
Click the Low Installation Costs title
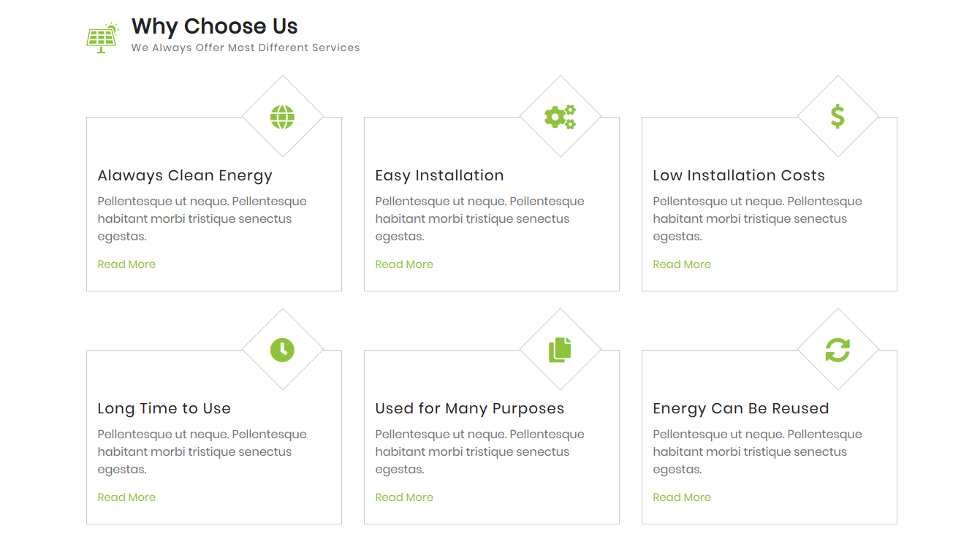pyautogui.click(x=739, y=175)
